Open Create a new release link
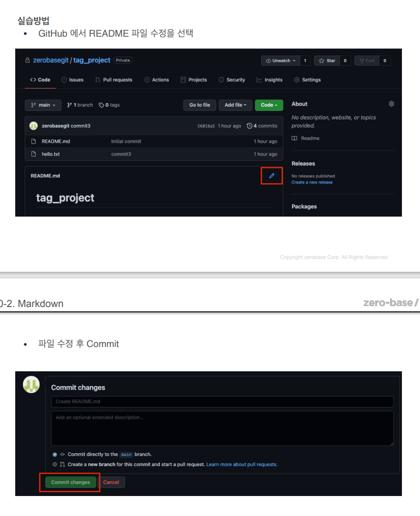420x516 pixels. pyautogui.click(x=312, y=182)
